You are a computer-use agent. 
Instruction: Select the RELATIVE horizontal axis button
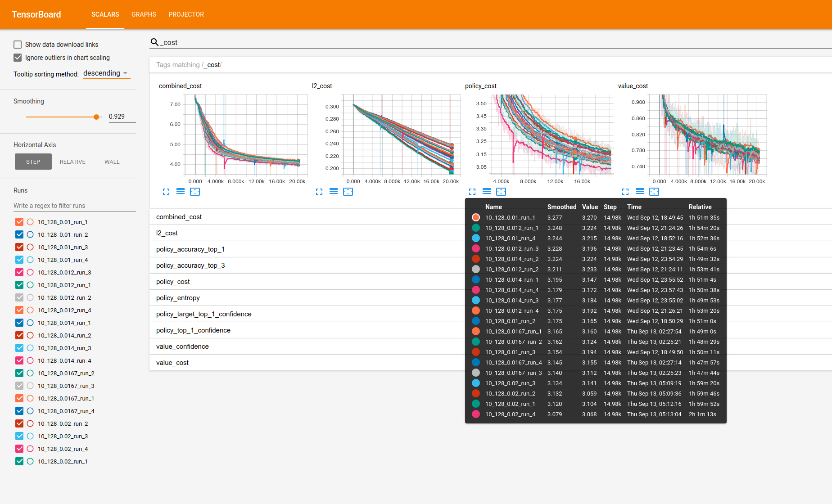pyautogui.click(x=72, y=162)
